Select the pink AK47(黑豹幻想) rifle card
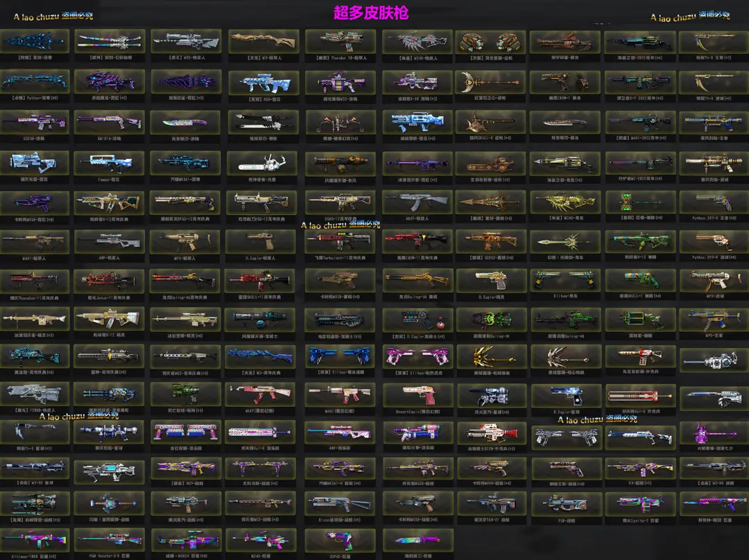Screen dimensions: 749x560 click(260, 395)
